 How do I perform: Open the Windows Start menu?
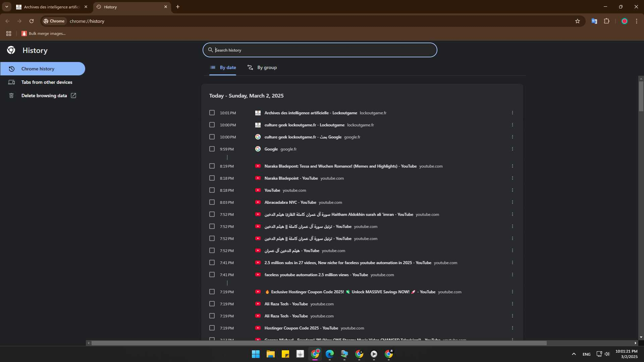pos(256,354)
